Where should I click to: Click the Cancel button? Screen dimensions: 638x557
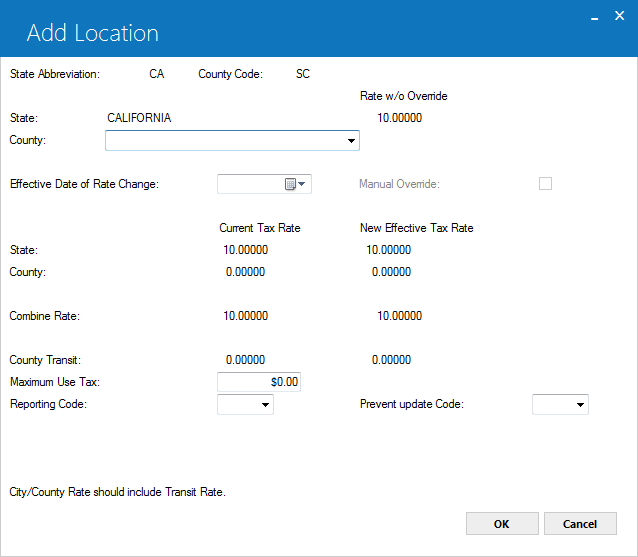tap(580, 524)
